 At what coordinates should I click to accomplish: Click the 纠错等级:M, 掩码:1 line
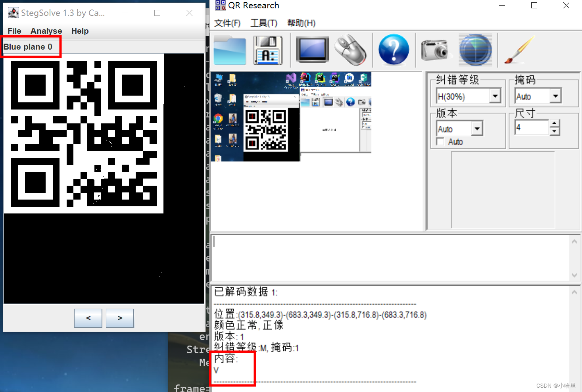256,348
